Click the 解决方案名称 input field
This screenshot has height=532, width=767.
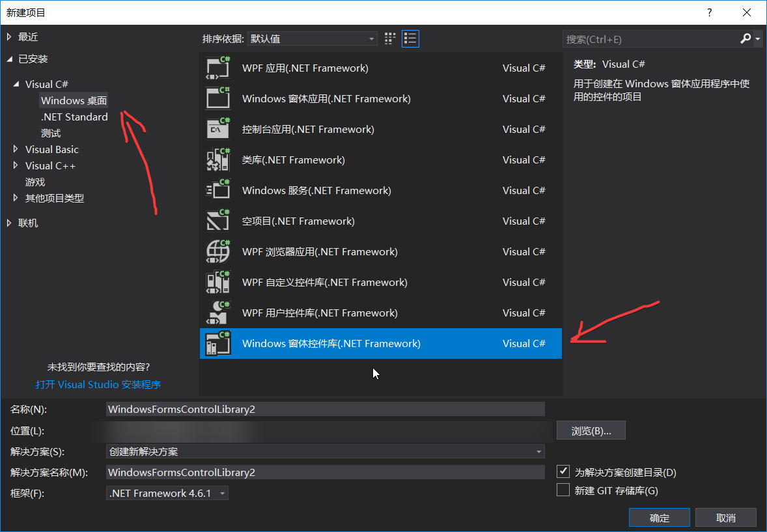click(x=326, y=472)
